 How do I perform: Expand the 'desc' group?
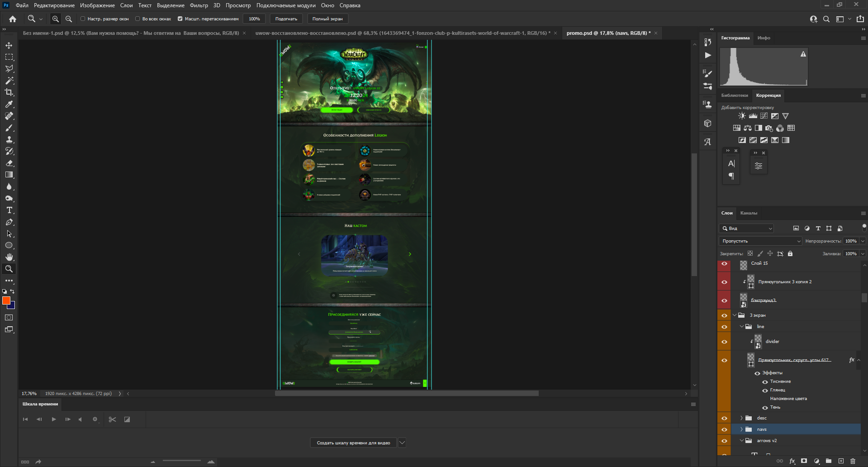click(x=742, y=418)
